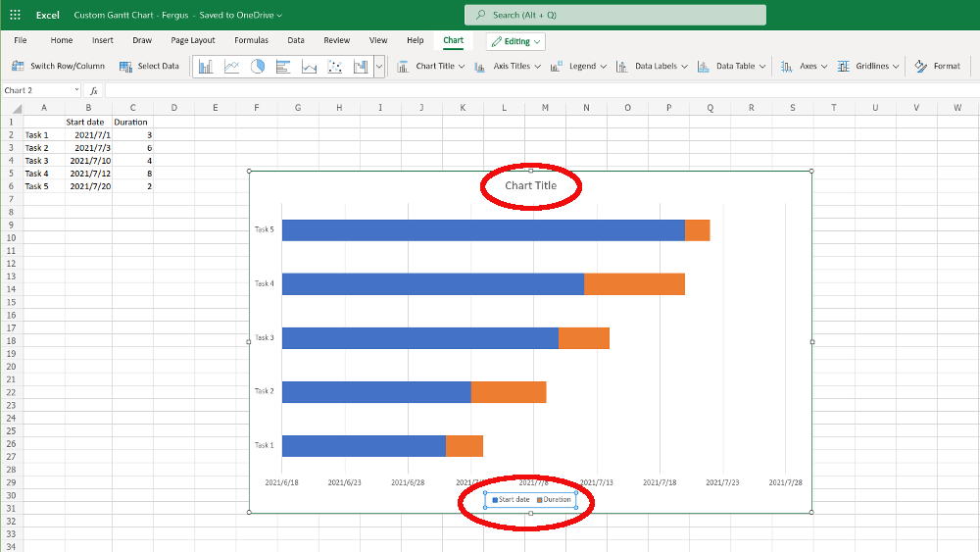
Task: Select cell B4 containing 2021/7/10
Action: 88,161
